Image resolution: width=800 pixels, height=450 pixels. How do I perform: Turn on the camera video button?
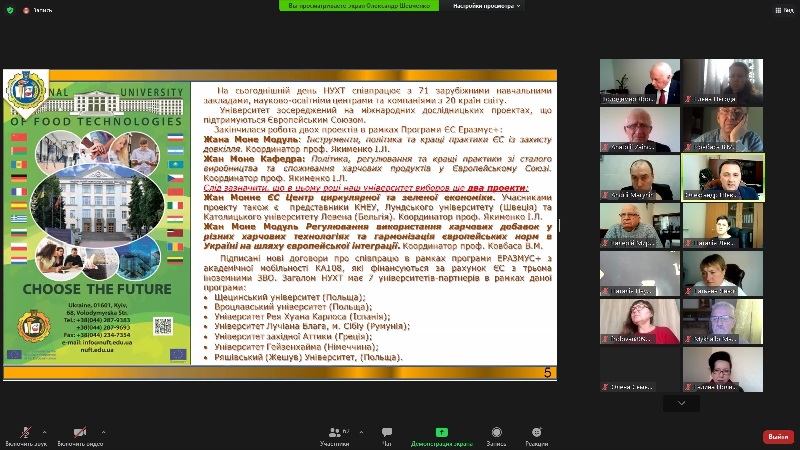80,436
